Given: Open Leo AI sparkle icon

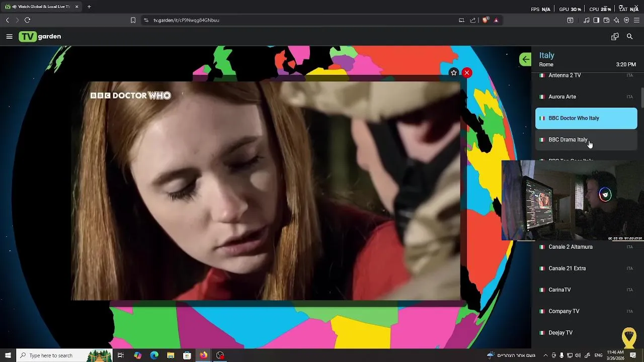Looking at the screenshot, I should coord(616,20).
